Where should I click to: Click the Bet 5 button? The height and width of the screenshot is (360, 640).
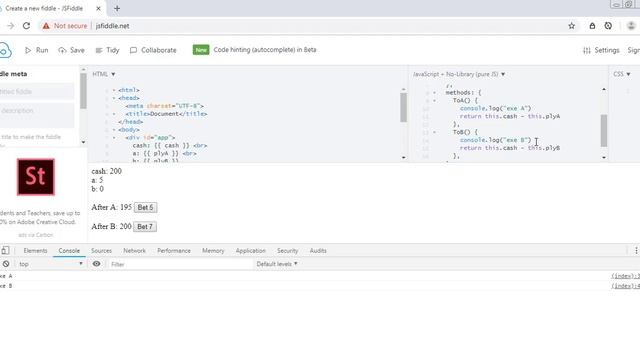[145, 207]
